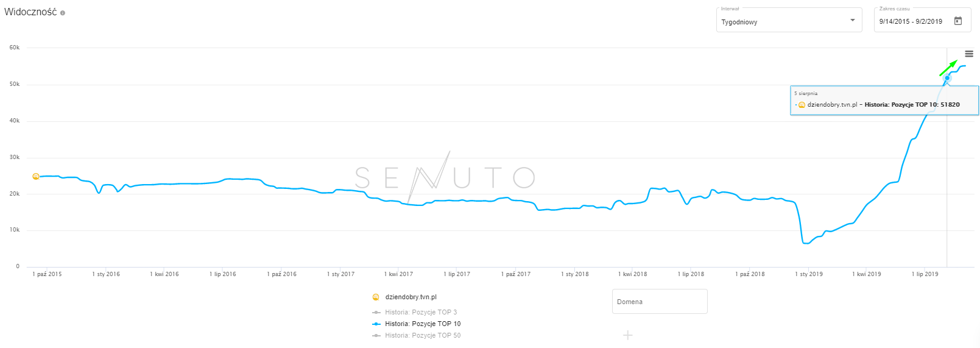
Task: Click the dziendobry.tvn.pl legend label
Action: tap(411, 297)
